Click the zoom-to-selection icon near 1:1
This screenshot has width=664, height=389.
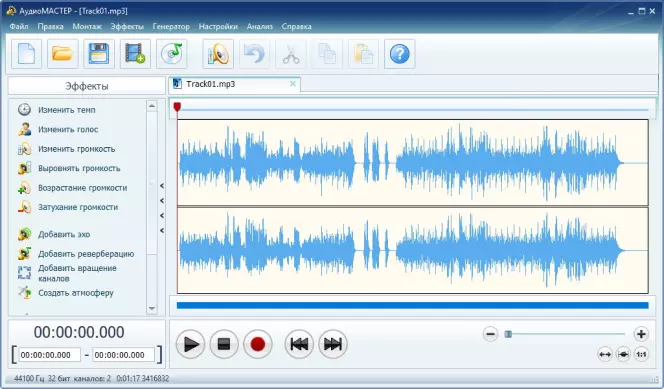pos(623,354)
